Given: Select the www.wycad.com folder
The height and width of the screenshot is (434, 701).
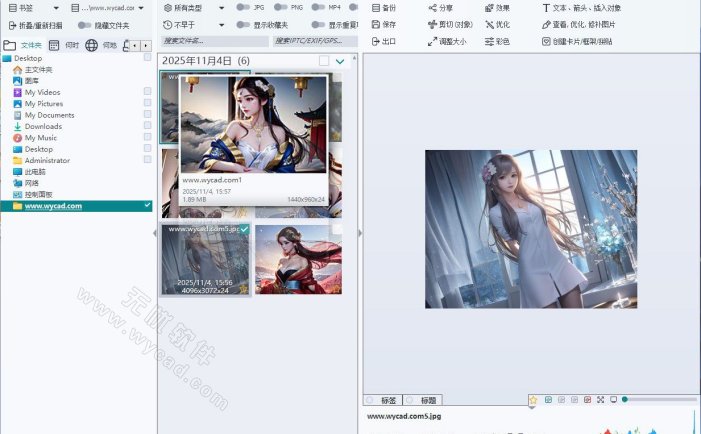Looking at the screenshot, I should click(x=76, y=206).
